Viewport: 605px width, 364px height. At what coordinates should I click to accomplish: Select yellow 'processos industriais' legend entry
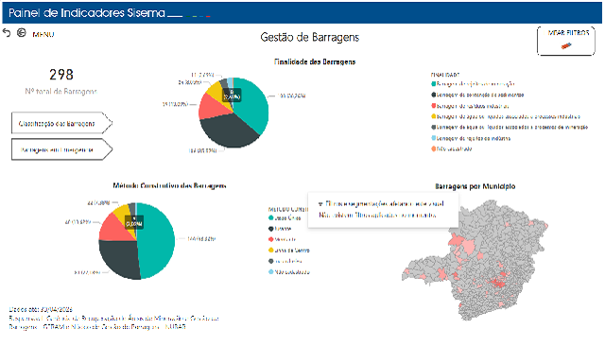pos(506,116)
